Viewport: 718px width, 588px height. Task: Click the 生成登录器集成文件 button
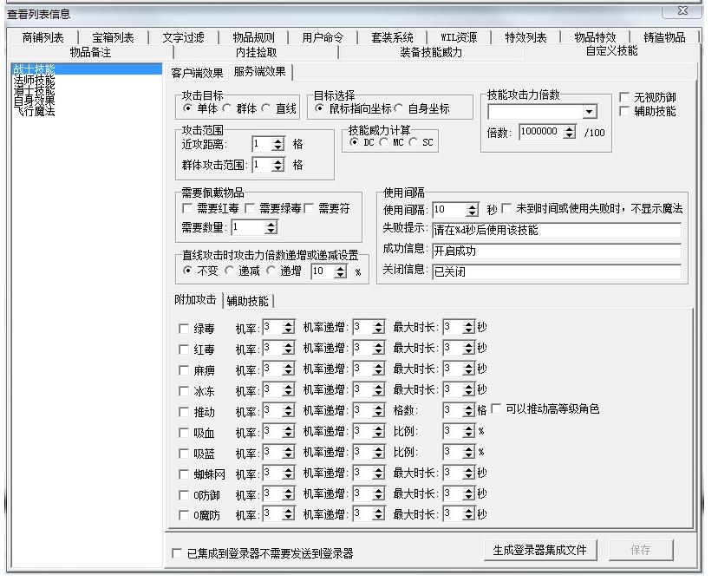click(540, 550)
